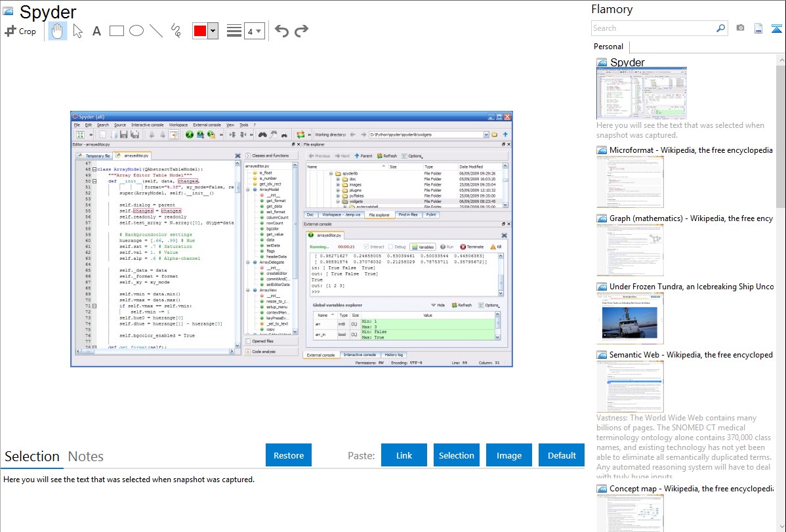Screen dimensions: 786x532
Task: Open Find in files tab in Spyder screenshot
Action: point(408,215)
